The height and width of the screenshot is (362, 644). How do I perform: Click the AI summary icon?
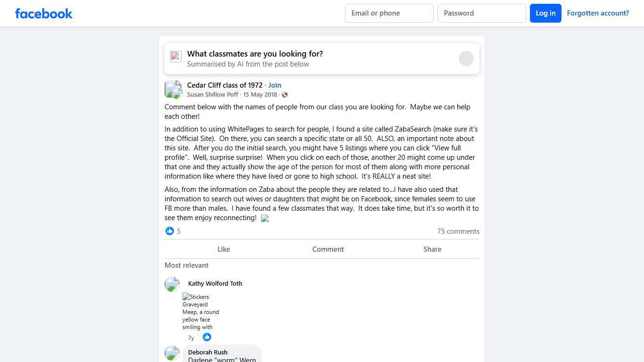coord(176,57)
